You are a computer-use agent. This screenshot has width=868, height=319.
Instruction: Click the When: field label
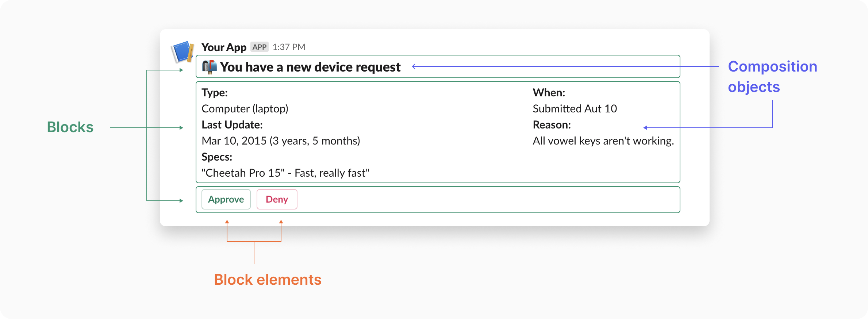tap(549, 93)
